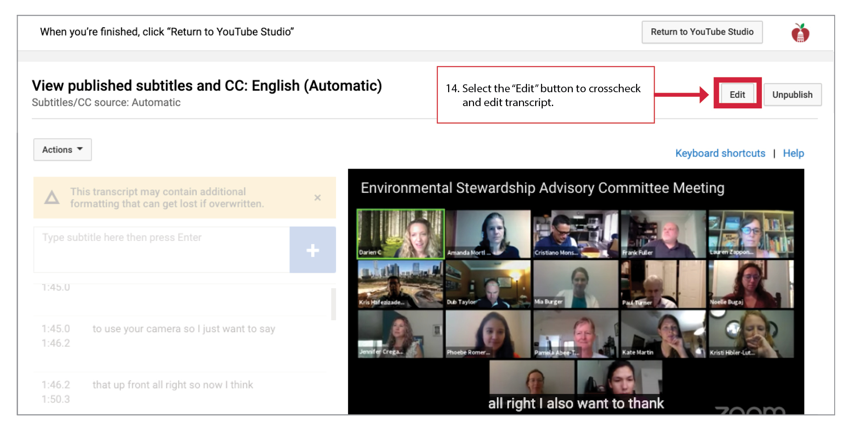
Task: Click the 1:45.0 start timestamp
Action: coord(56,329)
